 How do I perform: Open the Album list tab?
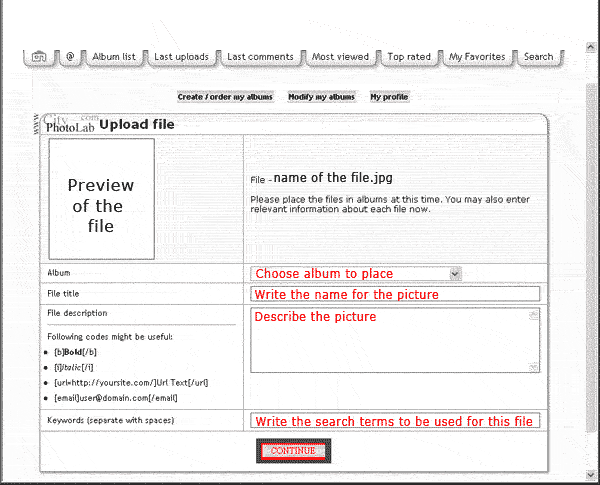pos(113,57)
